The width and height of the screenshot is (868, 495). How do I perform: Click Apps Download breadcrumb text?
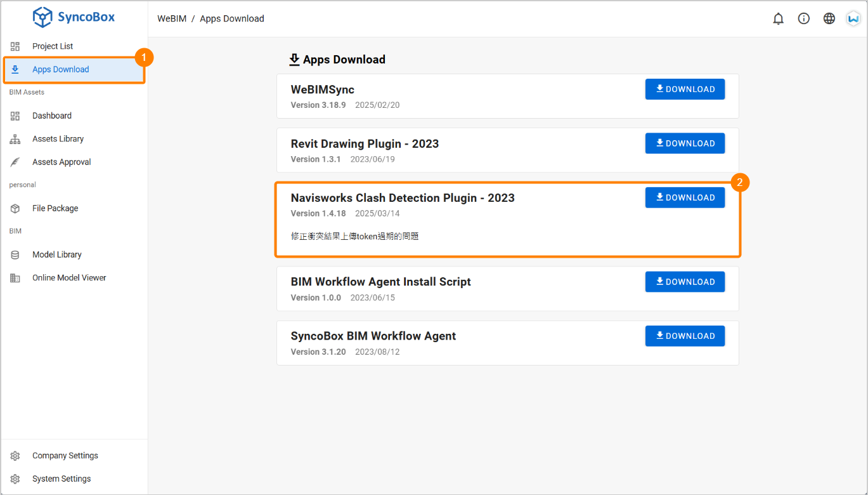click(232, 18)
